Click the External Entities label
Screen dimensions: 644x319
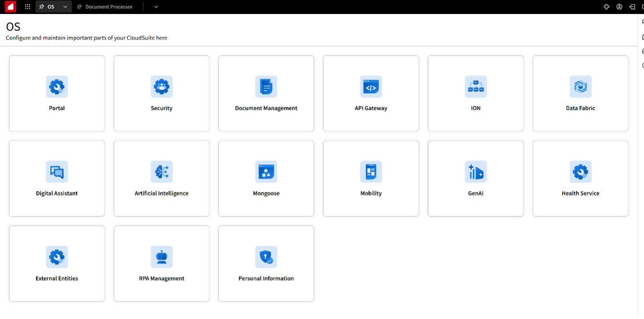(57, 278)
